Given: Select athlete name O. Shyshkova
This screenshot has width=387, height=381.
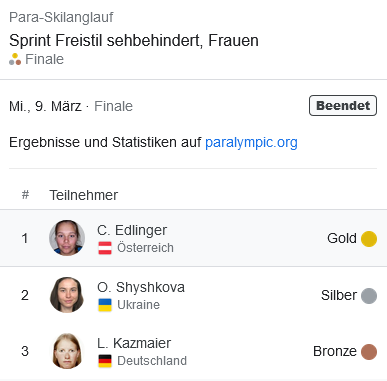Looking at the screenshot, I should pos(141,287).
